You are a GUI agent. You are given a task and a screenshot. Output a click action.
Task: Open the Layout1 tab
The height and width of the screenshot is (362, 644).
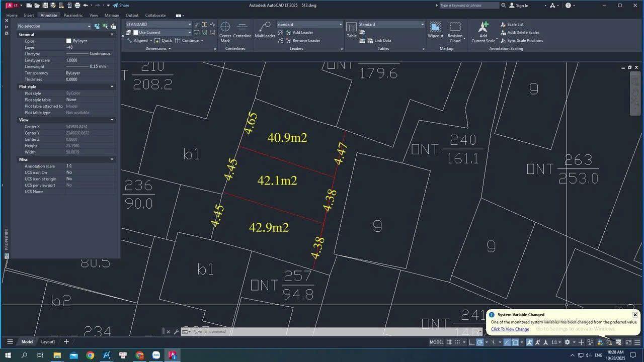pyautogui.click(x=48, y=342)
